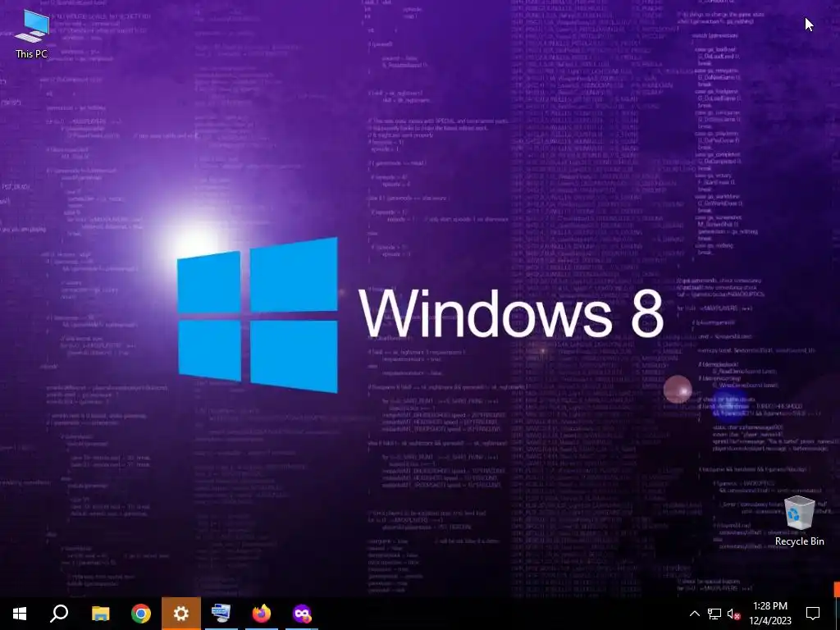The width and height of the screenshot is (840, 630).
Task: Switch to Firefox on the taskbar
Action: (x=262, y=614)
